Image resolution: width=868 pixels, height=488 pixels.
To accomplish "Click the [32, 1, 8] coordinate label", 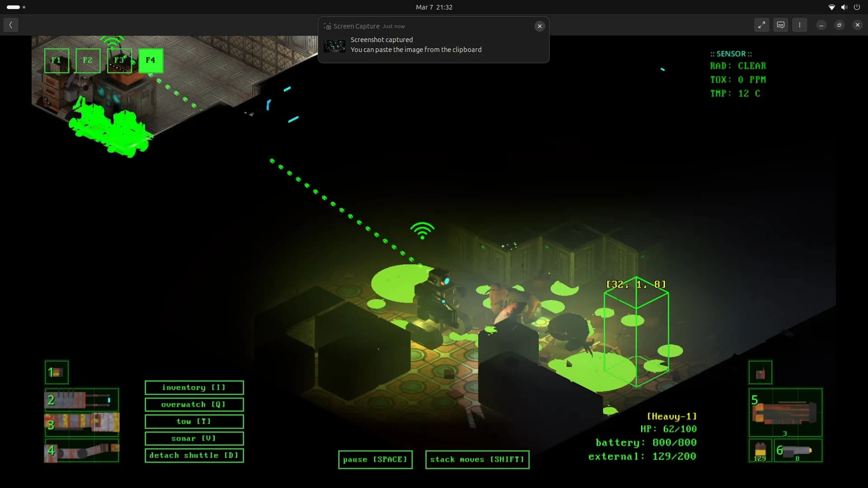I will click(636, 284).
